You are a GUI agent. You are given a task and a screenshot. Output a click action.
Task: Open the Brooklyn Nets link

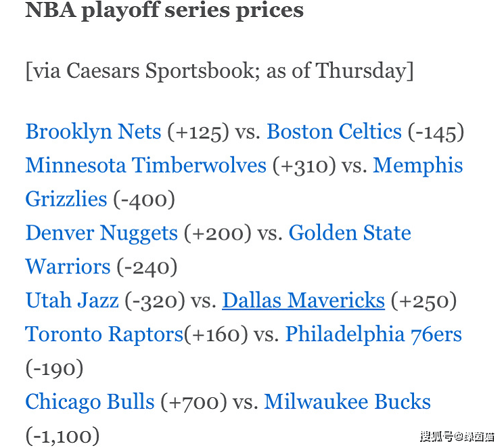point(93,132)
